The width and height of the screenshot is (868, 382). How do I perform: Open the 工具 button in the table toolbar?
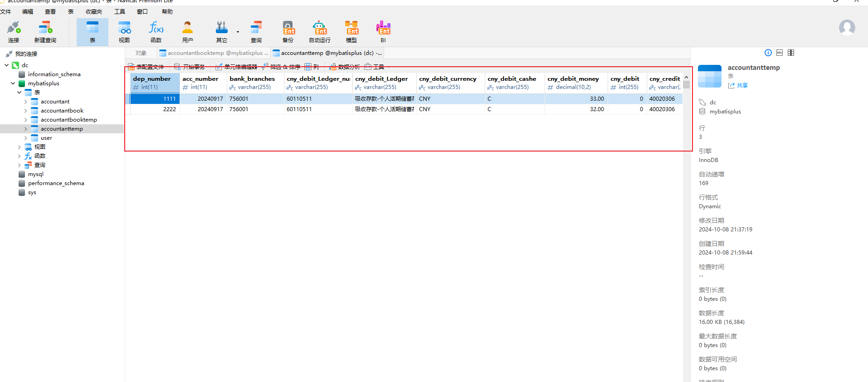pyautogui.click(x=374, y=67)
